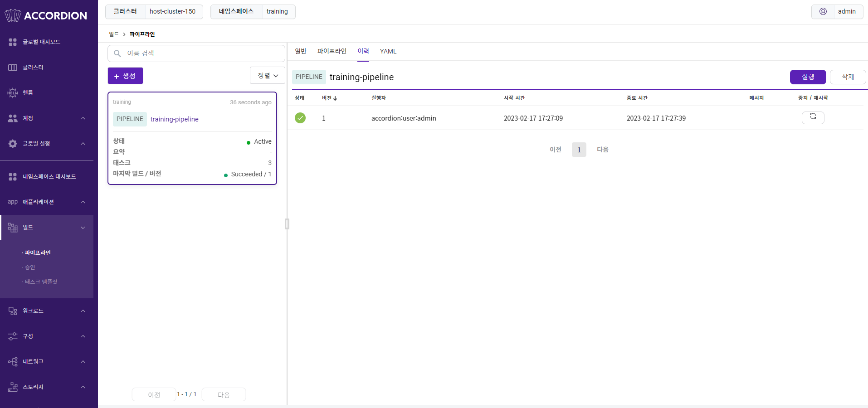This screenshot has width=868, height=408.
Task: Switch to the General tab
Action: click(x=301, y=51)
